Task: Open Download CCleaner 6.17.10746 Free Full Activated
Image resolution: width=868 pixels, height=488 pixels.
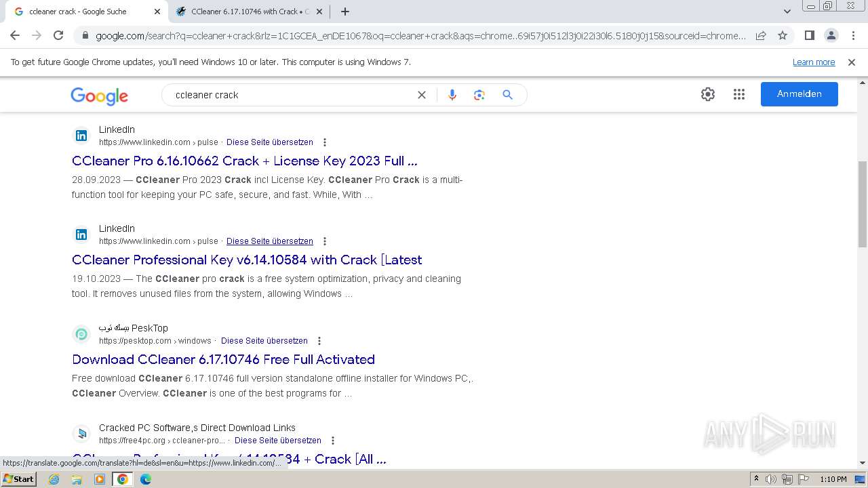Action: pyautogui.click(x=223, y=360)
